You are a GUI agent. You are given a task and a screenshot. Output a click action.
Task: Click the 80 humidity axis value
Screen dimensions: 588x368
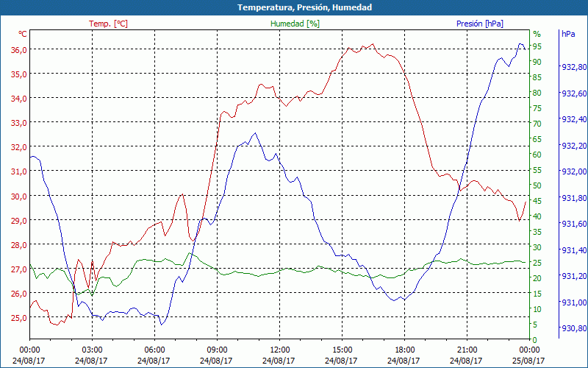pyautogui.click(x=537, y=93)
